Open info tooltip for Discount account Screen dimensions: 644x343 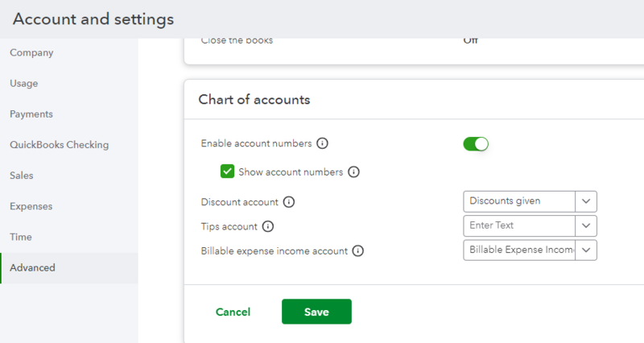[289, 201]
